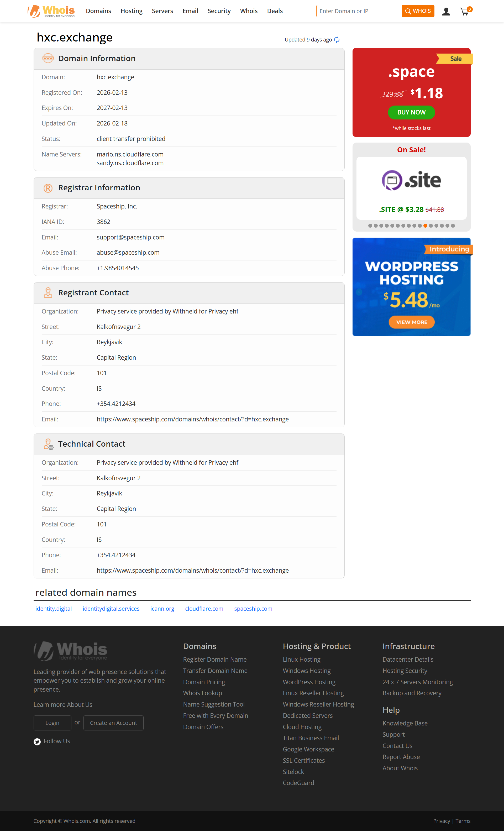Click the Domain Information www icon

[x=48, y=58]
